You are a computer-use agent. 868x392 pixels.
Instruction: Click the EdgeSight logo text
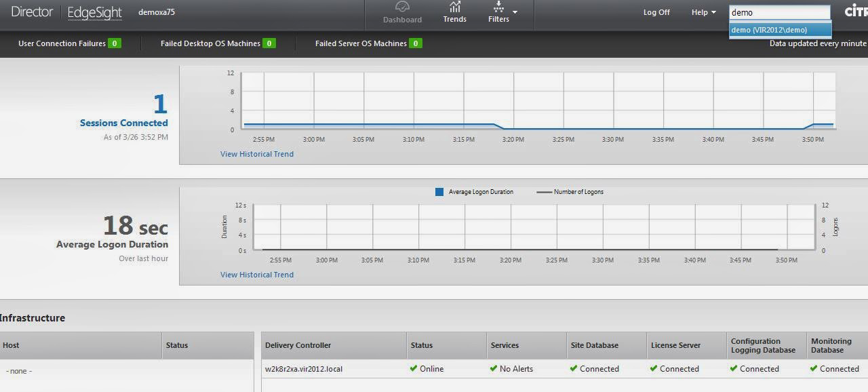(95, 13)
